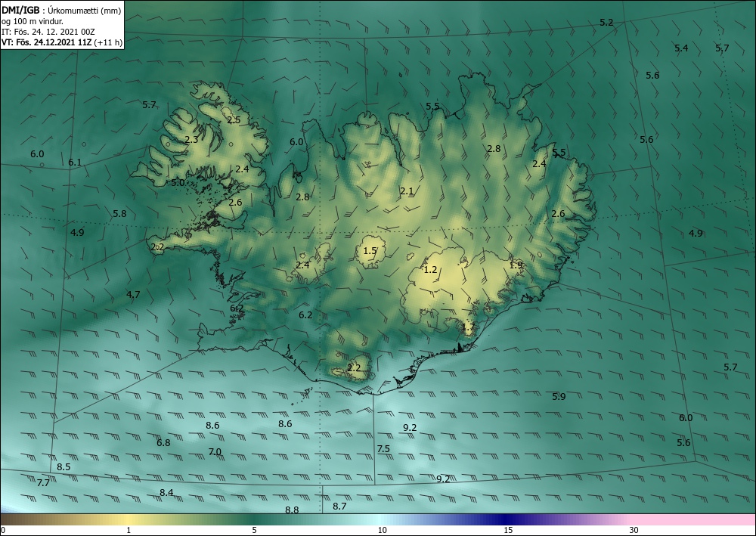Select the 2.5 value in the Westfjords
The width and height of the screenshot is (756, 536).
tap(234, 120)
